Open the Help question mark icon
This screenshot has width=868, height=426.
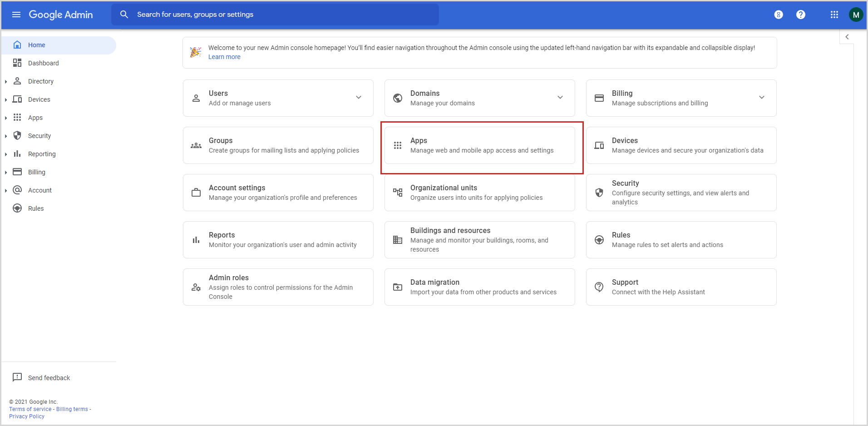(800, 14)
